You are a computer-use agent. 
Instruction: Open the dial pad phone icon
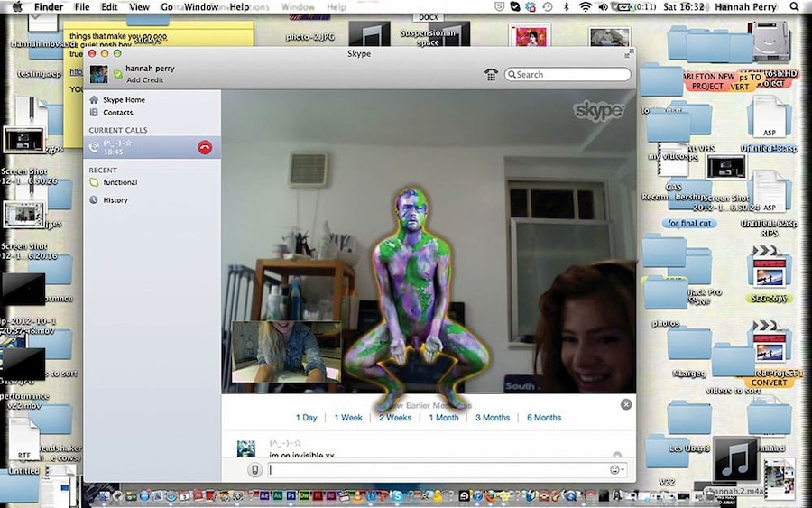491,75
